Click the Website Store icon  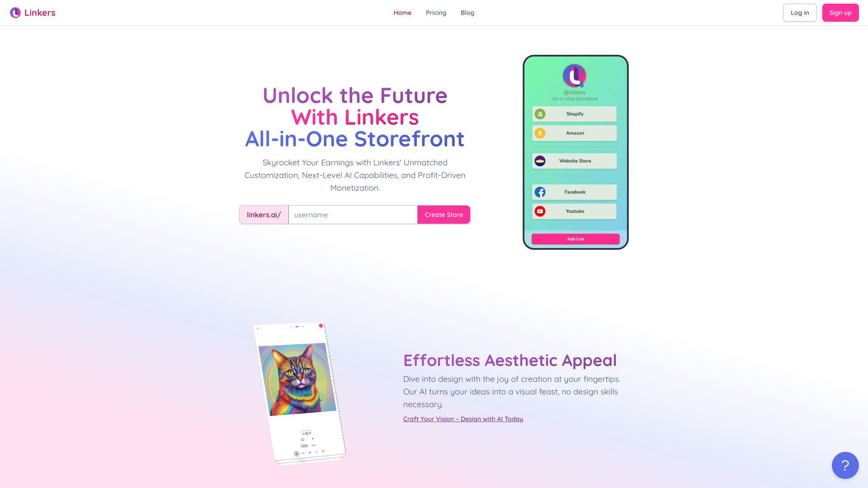click(540, 161)
